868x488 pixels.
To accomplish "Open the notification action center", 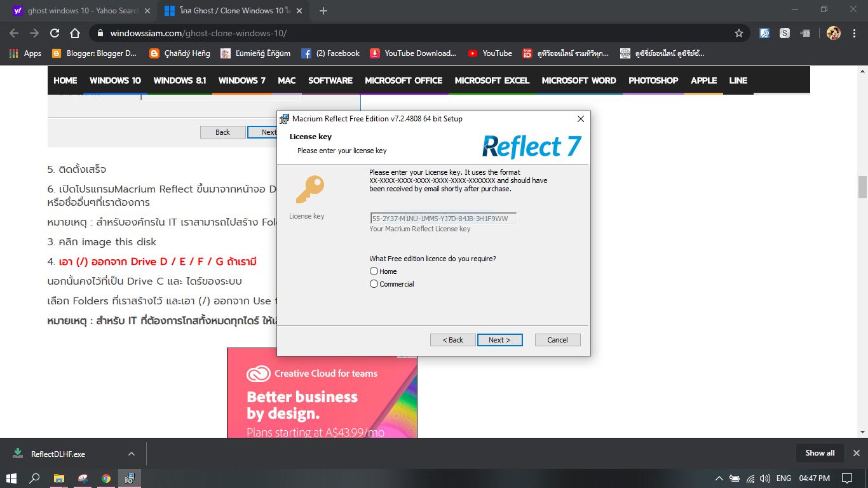I will (x=846, y=478).
